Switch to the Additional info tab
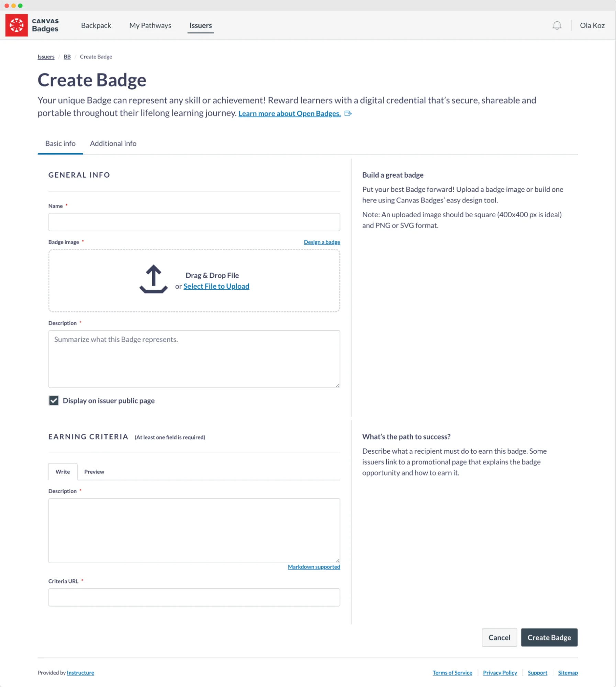Viewport: 616px width, 687px height. click(x=113, y=143)
